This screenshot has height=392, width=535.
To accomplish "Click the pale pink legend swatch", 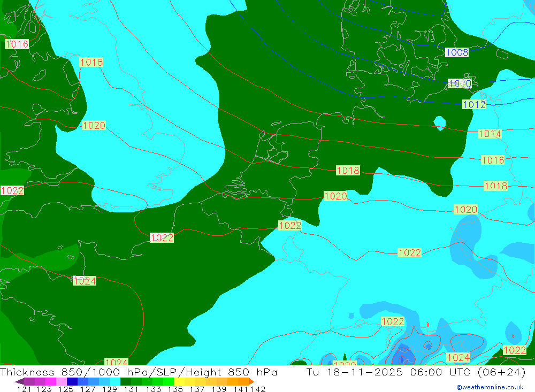I will pyautogui.click(x=62, y=381).
